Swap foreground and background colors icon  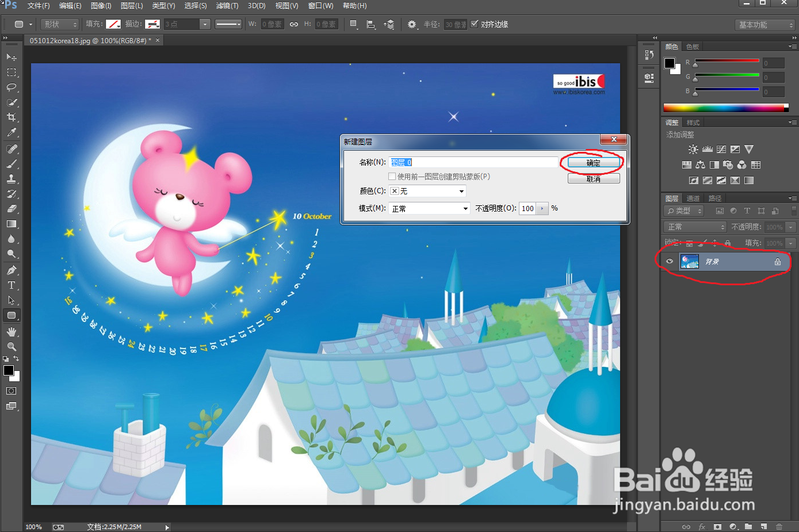(x=16, y=359)
